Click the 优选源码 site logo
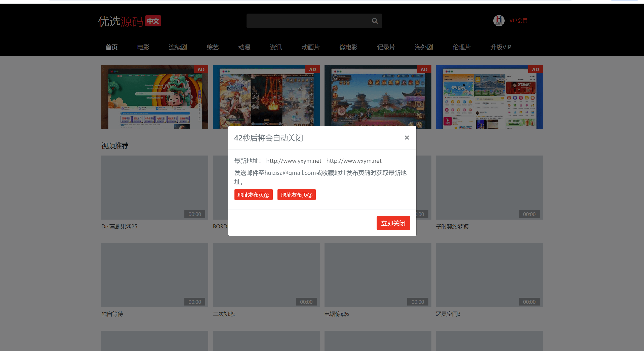This screenshot has width=644, height=351. coord(120,21)
